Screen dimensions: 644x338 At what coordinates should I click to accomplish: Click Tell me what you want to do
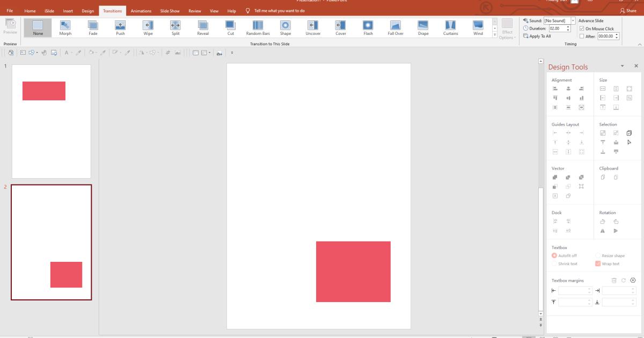(x=279, y=10)
